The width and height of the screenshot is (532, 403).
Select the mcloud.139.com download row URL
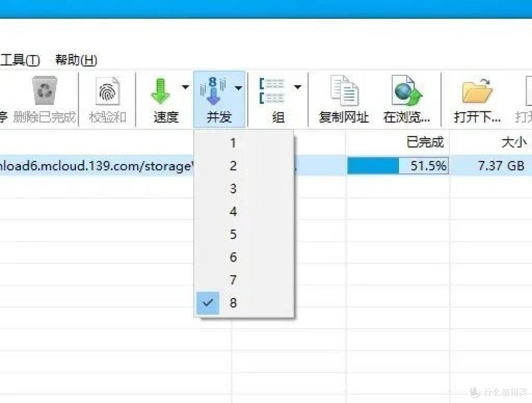97,166
